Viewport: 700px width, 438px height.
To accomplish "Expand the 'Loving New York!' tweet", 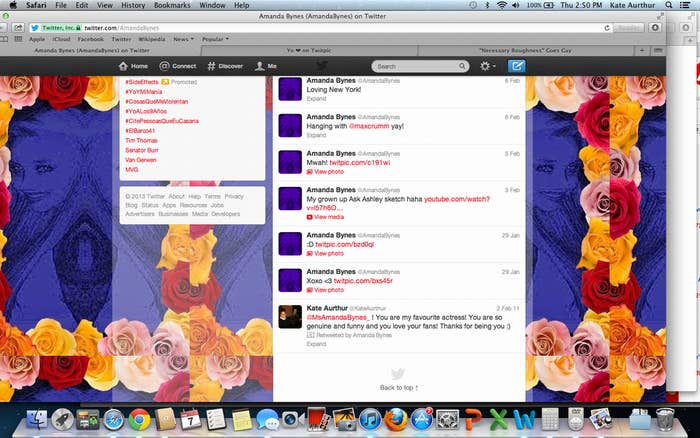I will click(x=316, y=99).
